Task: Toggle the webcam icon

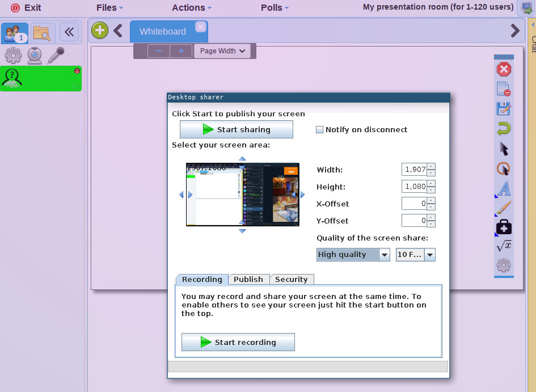Action: point(35,56)
